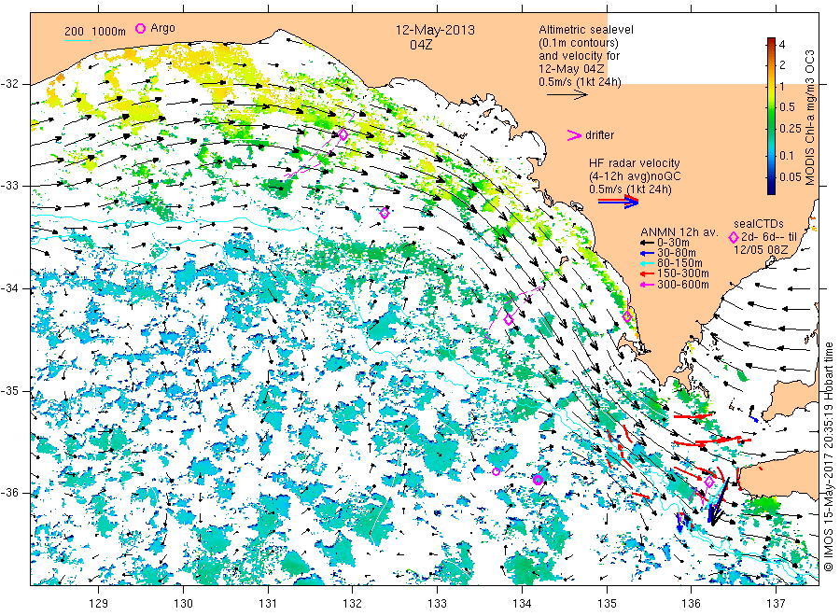This screenshot has height=616, width=840.
Task: Click the '(4-12h avg)noQC' text
Action: click(636, 176)
